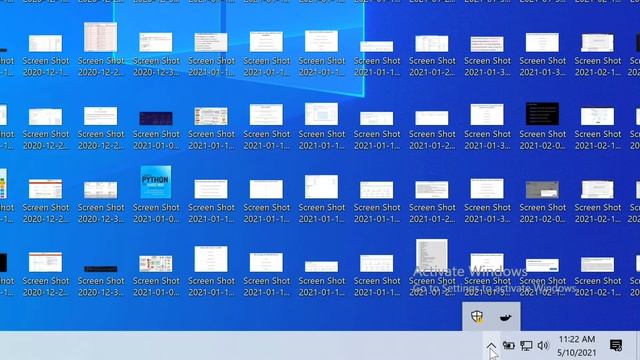Screen dimensions: 640x360
Task: Select the all-black thumbnail 2021-02-0 file
Action: (x=542, y=126)
